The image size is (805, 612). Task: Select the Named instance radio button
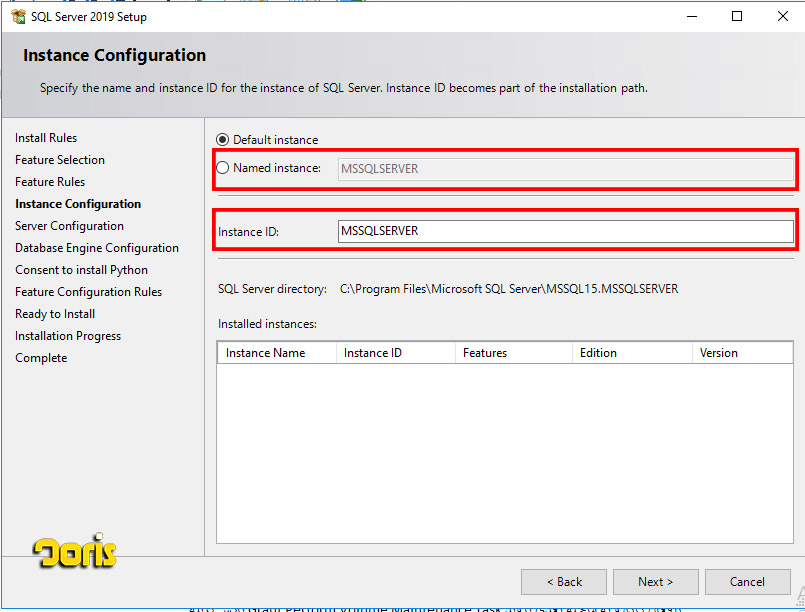tap(222, 168)
